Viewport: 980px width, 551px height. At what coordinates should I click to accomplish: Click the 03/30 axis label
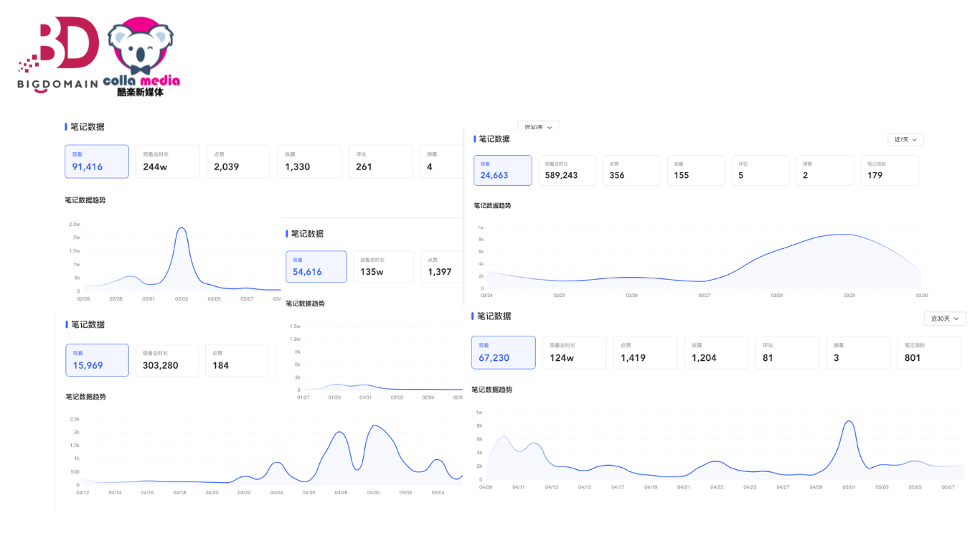coord(922,296)
